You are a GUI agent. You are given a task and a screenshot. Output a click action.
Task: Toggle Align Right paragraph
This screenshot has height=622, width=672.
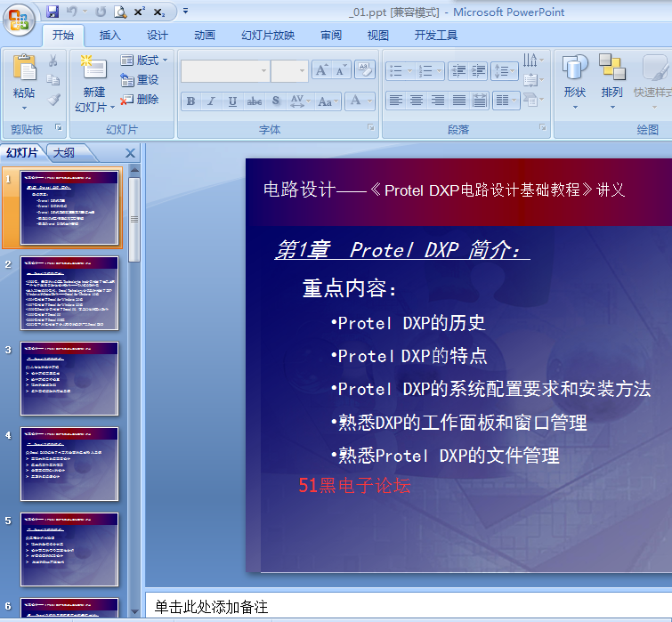click(x=438, y=101)
